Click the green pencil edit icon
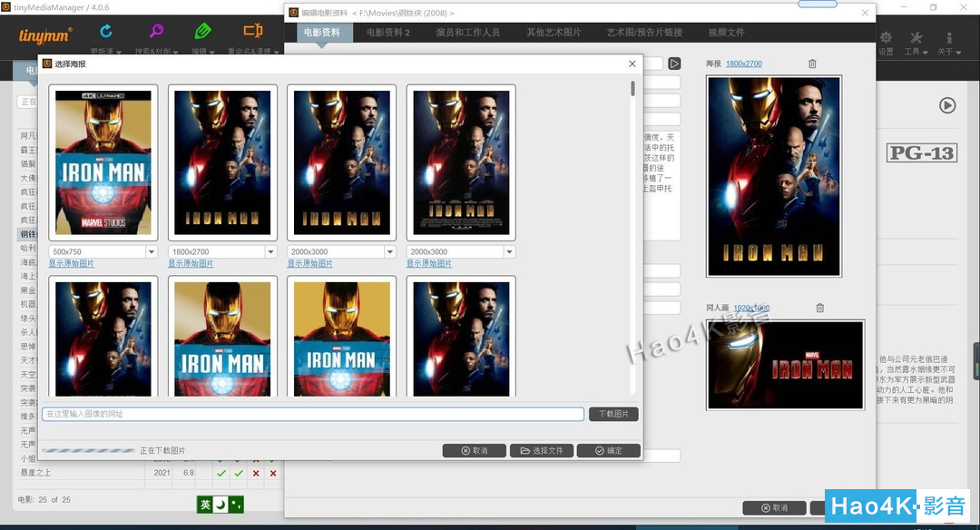This screenshot has width=980, height=530. pos(202,31)
